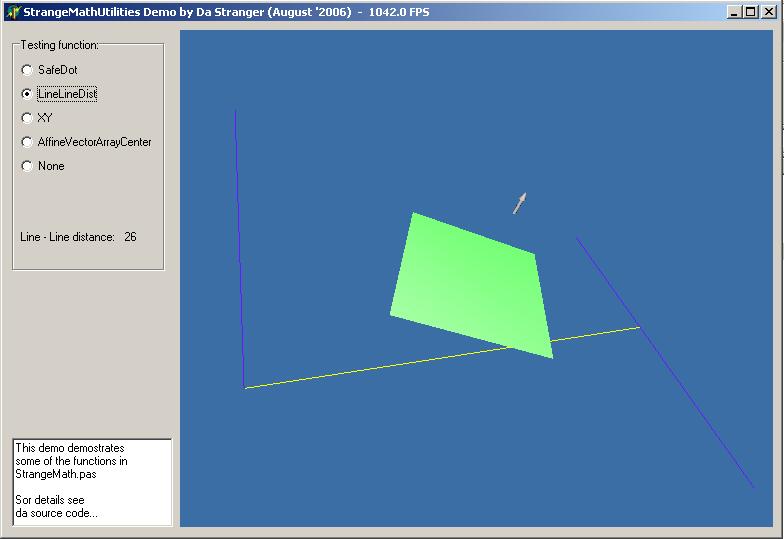Maximize the StrangeMathUtilities Demo window

coord(750,12)
